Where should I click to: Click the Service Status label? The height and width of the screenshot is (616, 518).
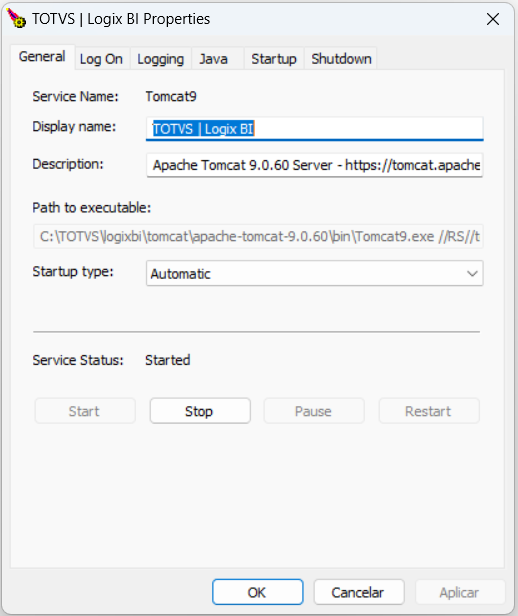(x=78, y=360)
